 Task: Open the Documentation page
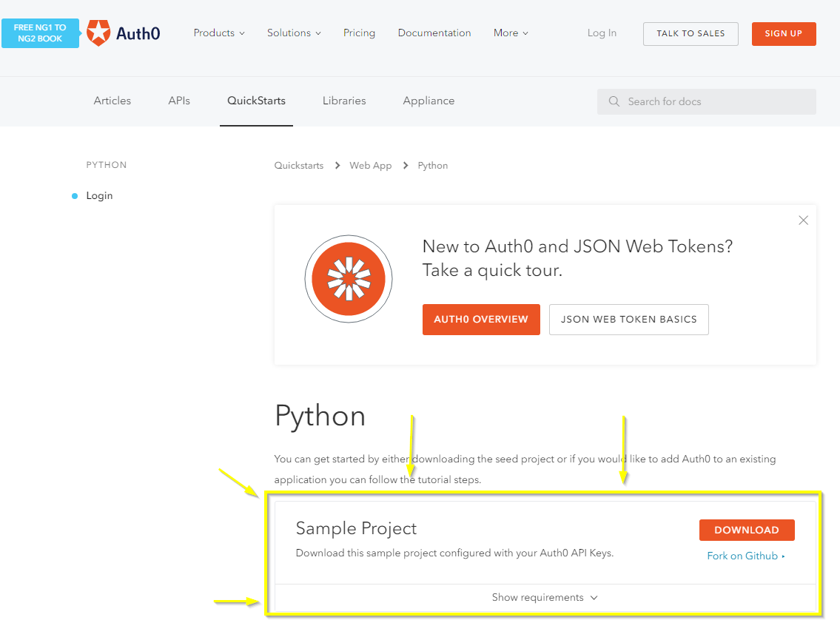434,33
